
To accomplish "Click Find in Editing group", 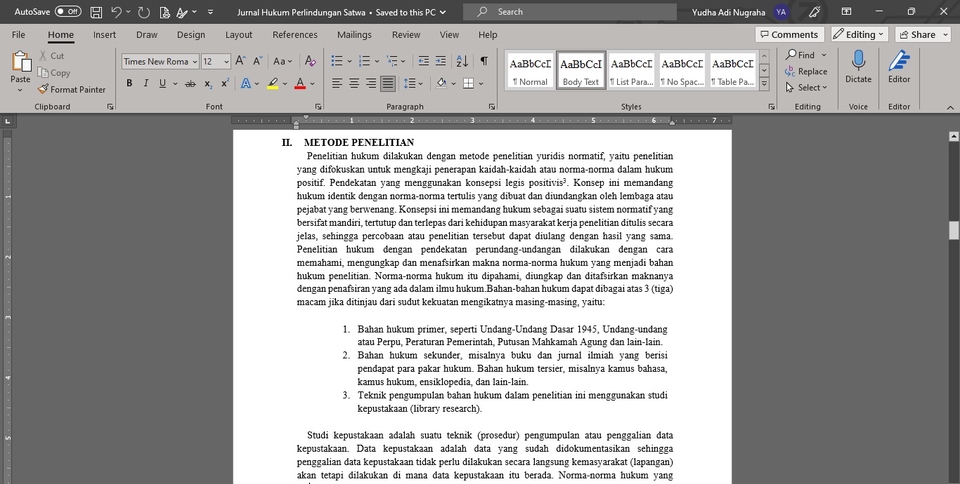I will click(806, 55).
